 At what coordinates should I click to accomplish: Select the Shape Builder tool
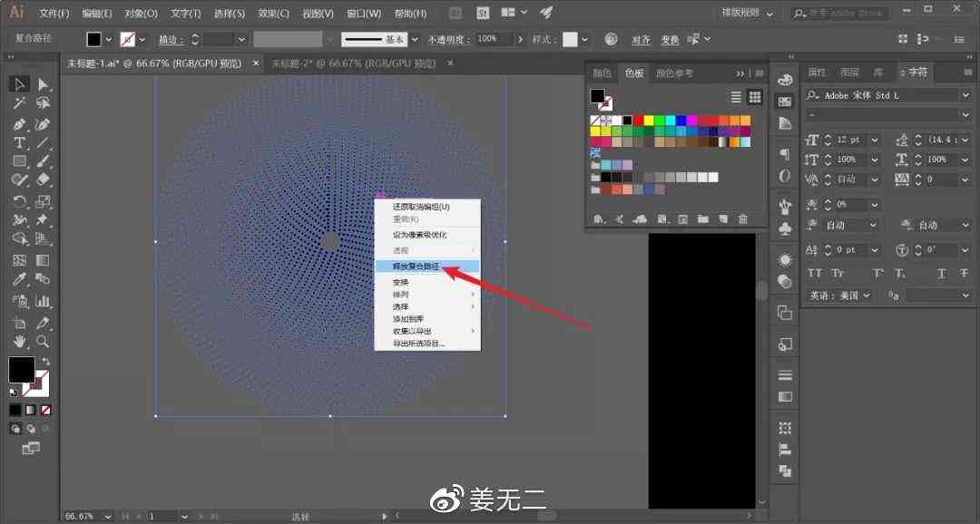[19, 238]
